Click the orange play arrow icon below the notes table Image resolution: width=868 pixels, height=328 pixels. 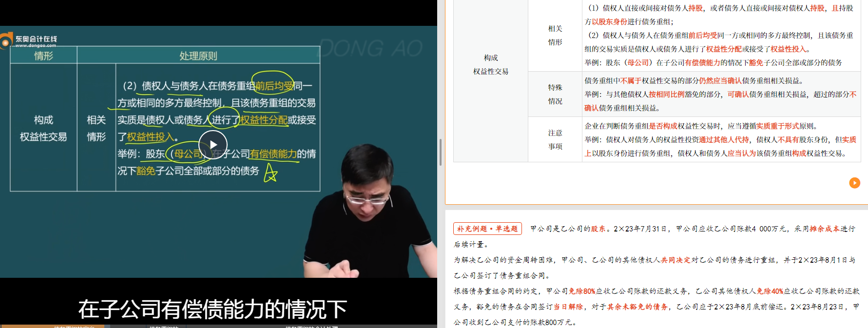coord(854,183)
